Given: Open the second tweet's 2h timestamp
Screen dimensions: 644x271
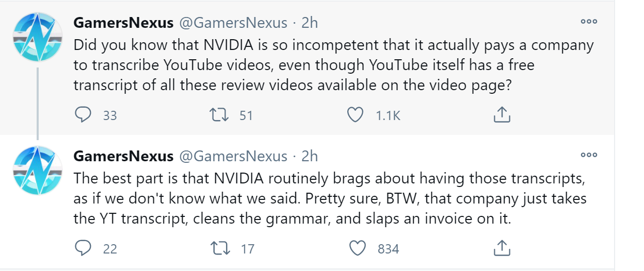Looking at the screenshot, I should pos(310,156).
